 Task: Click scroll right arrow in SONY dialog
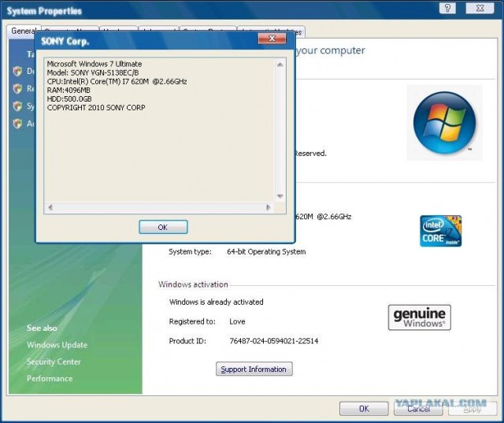point(269,208)
